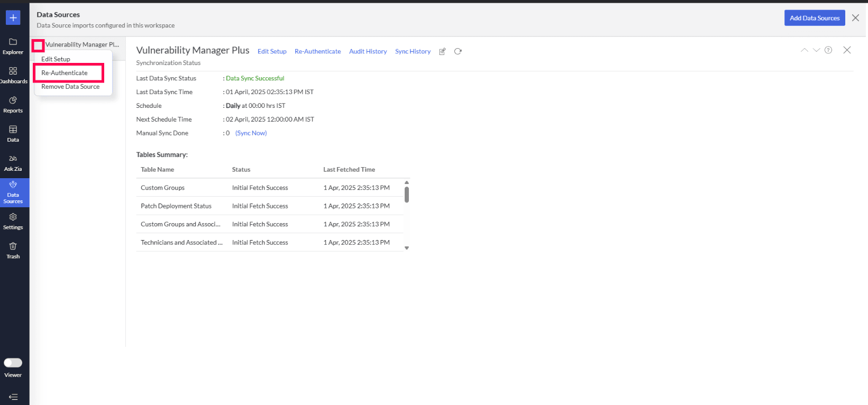Open the Trash in the sidebar
This screenshot has width=868, height=405.
[x=13, y=250]
